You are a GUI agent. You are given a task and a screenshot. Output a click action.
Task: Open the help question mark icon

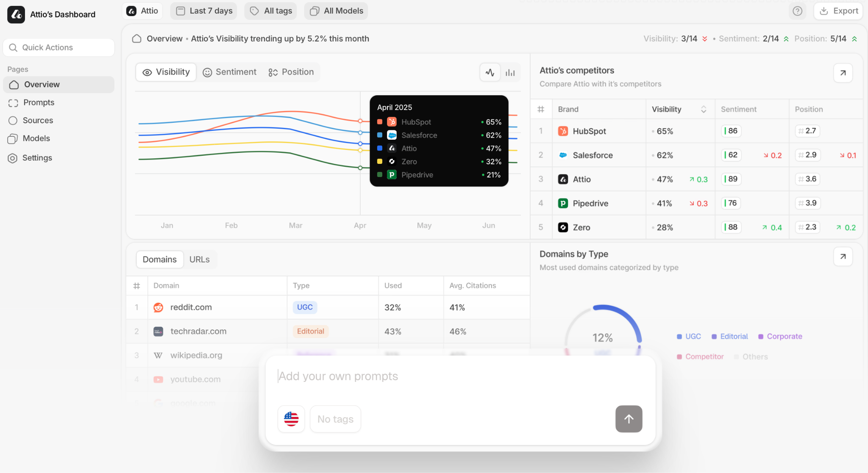(798, 11)
